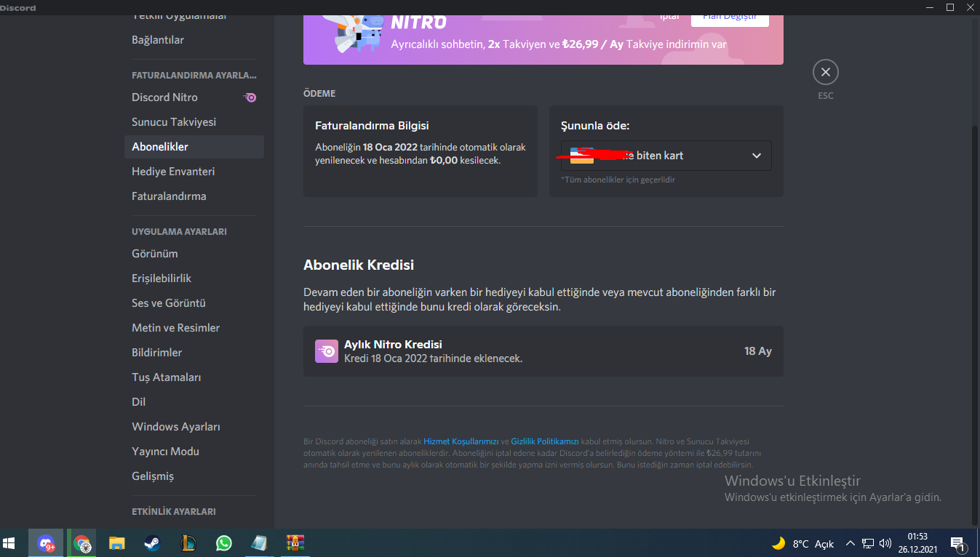
Task: Switch to Google Chrome in the taskbar
Action: pyautogui.click(x=82, y=543)
